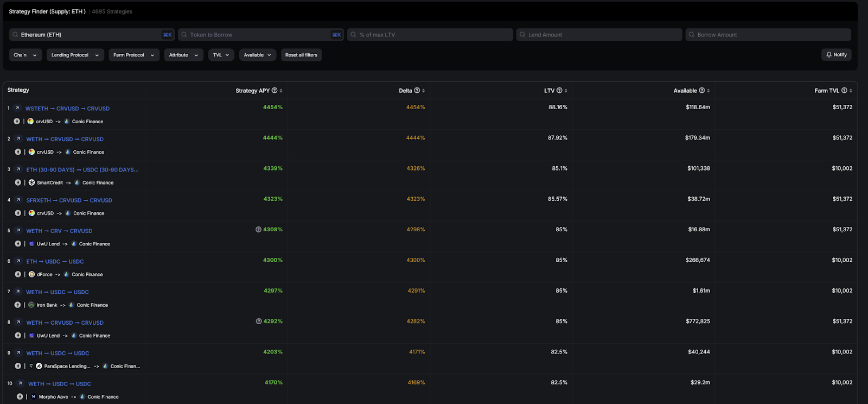Click the Morpho Aave protocol logo

tap(34, 397)
